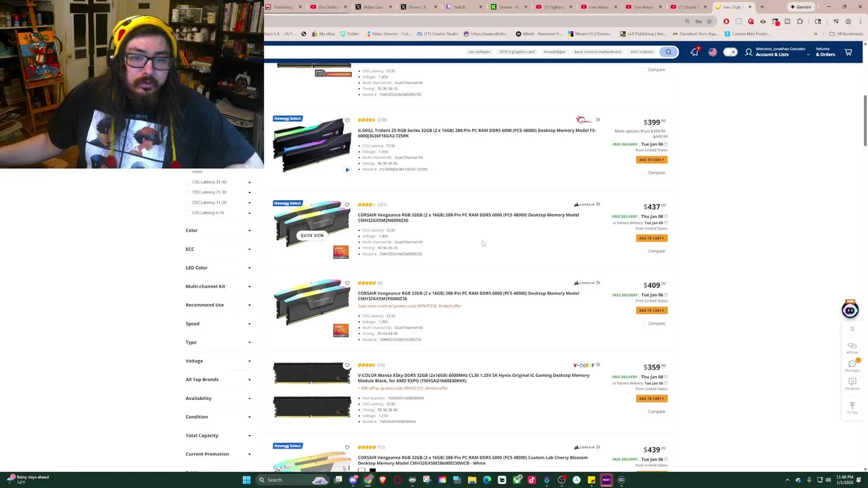Click the Newegg search magnifier button

668,52
